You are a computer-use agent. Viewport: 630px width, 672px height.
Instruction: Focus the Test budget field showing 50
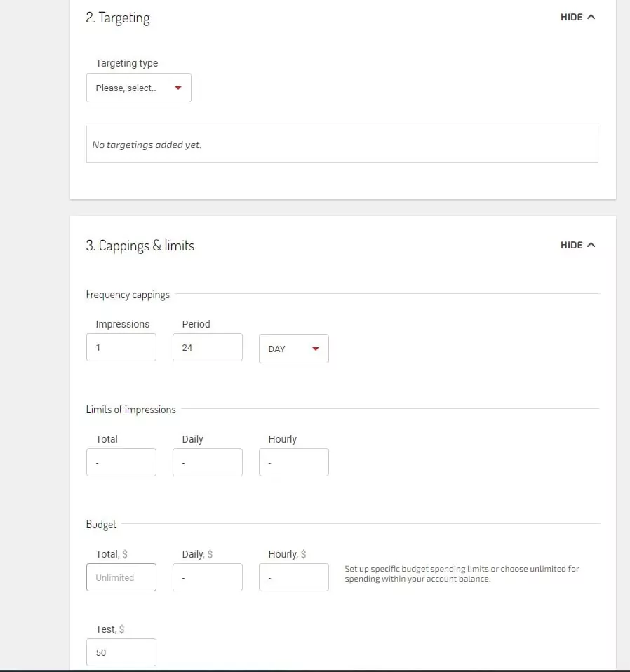point(121,652)
